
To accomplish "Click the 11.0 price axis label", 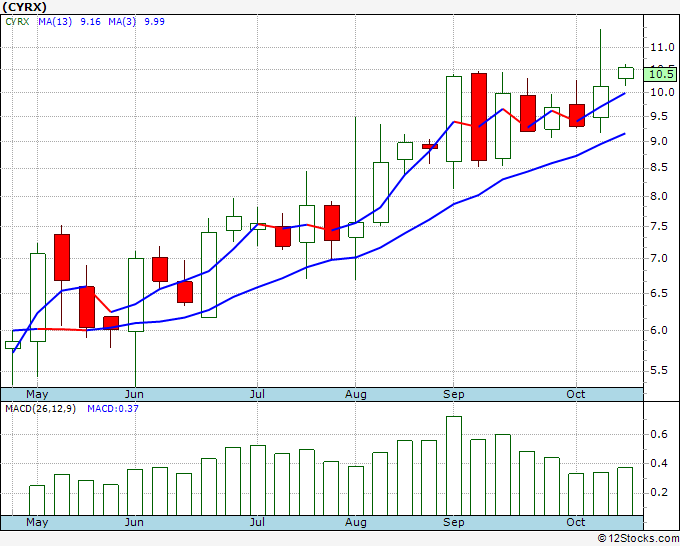I will (662, 47).
